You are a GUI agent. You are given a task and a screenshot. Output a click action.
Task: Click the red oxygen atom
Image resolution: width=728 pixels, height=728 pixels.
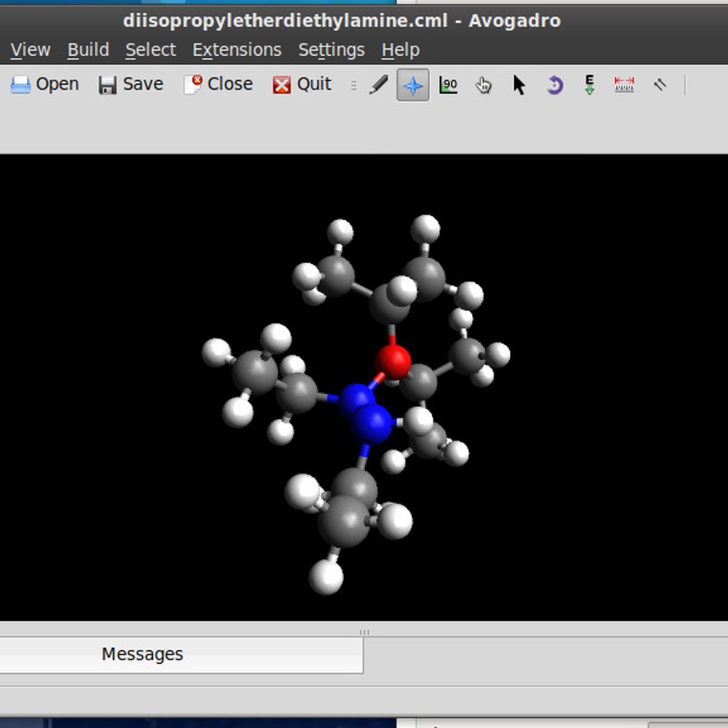tap(393, 362)
